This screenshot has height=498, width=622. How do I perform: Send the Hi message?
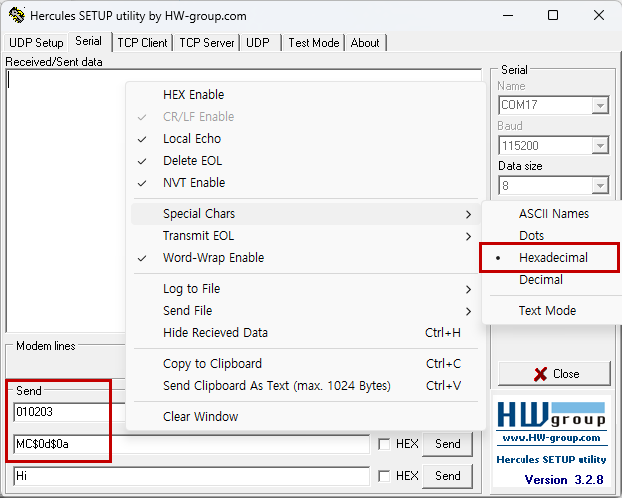coord(447,476)
